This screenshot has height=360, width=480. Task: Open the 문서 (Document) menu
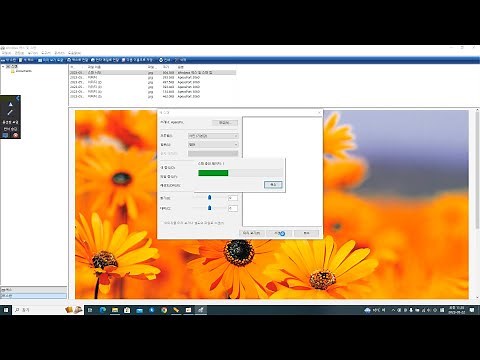click(59, 53)
